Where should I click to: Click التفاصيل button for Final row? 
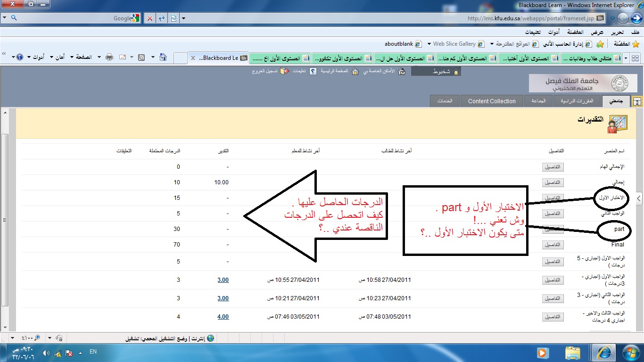click(553, 245)
